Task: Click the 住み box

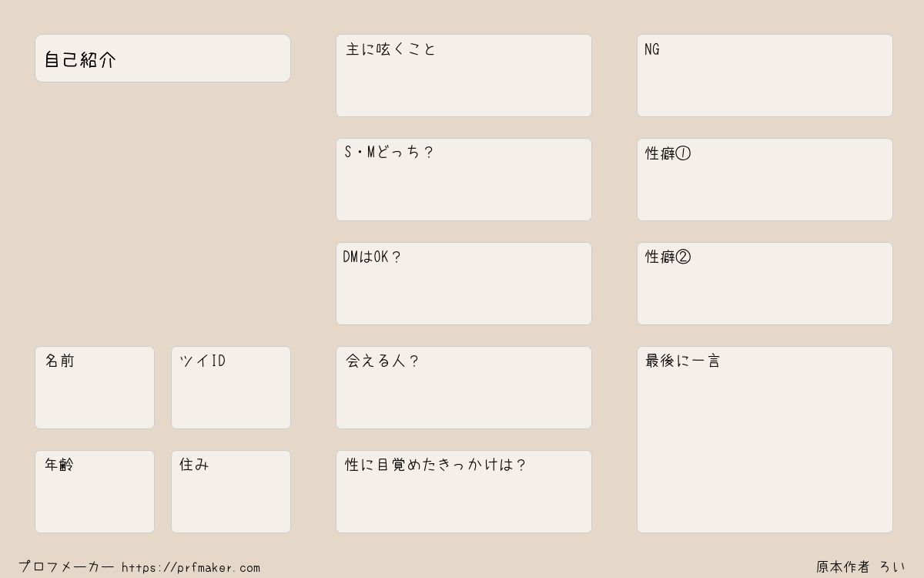Action: [231, 492]
